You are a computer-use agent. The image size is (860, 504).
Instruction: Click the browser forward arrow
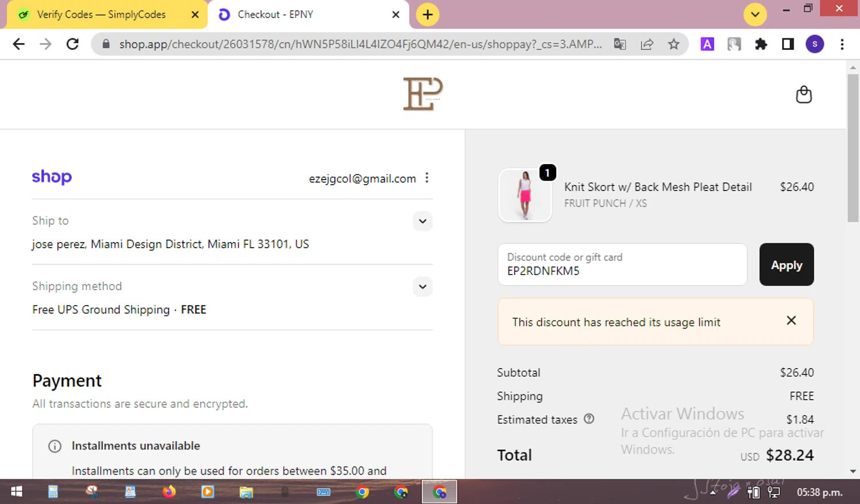click(46, 44)
